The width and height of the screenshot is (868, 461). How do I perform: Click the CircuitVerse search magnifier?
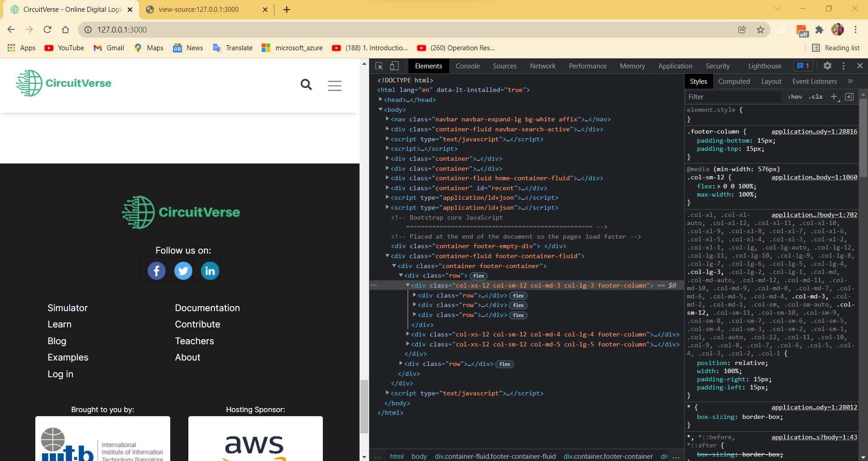point(306,85)
